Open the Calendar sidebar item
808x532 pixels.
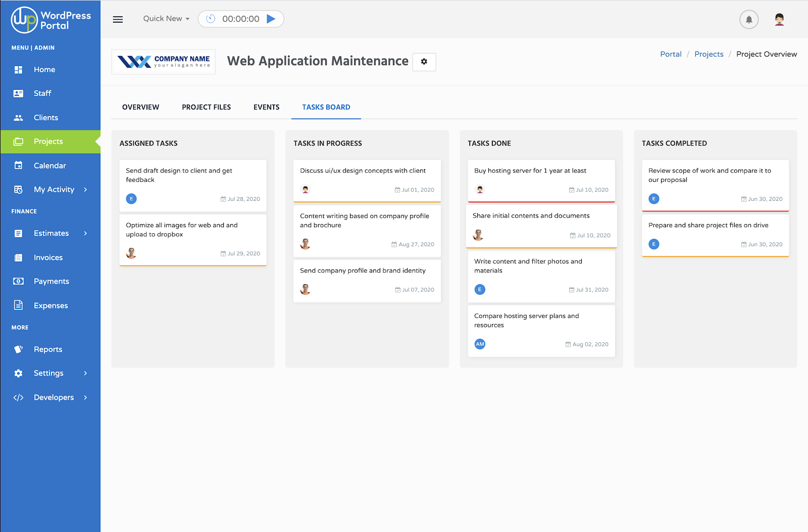coord(49,166)
